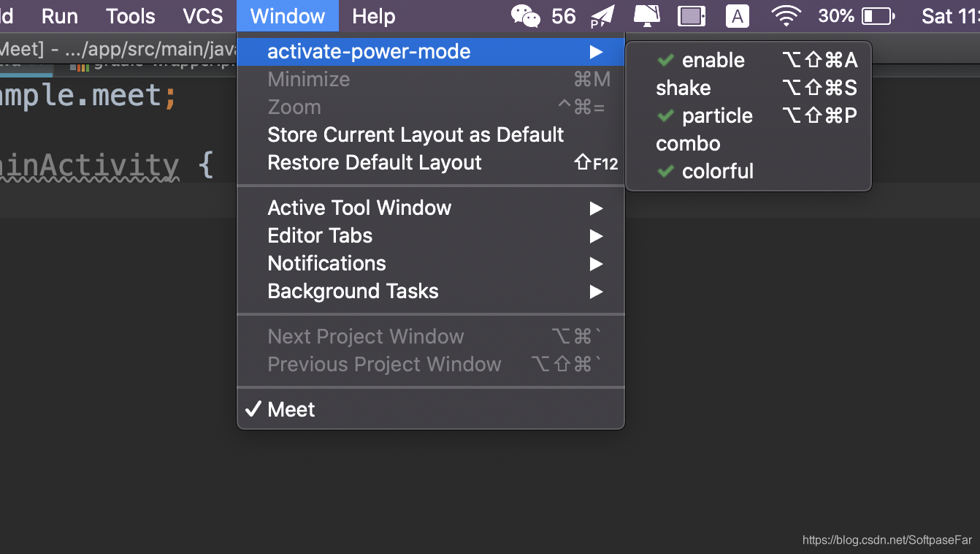This screenshot has width=980, height=554.
Task: Toggle the enable power mode option
Action: point(749,60)
